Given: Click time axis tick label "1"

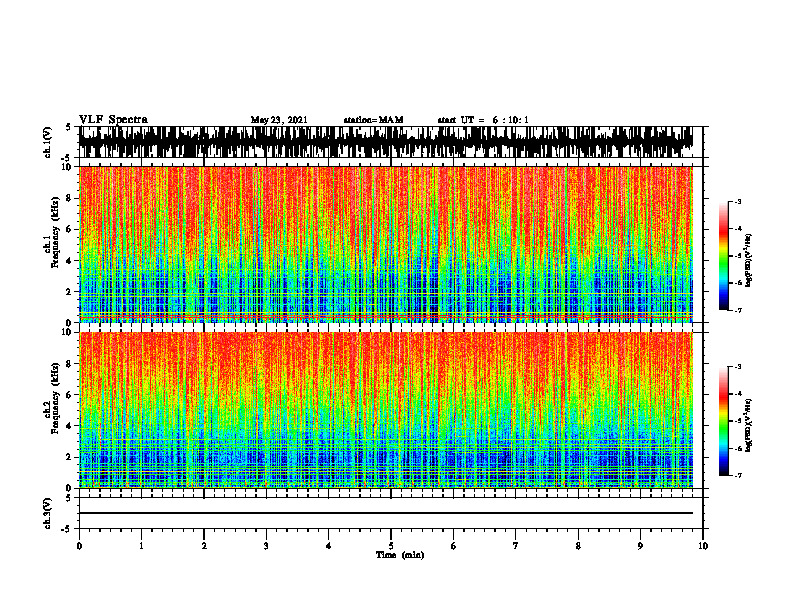Looking at the screenshot, I should pos(141,546).
